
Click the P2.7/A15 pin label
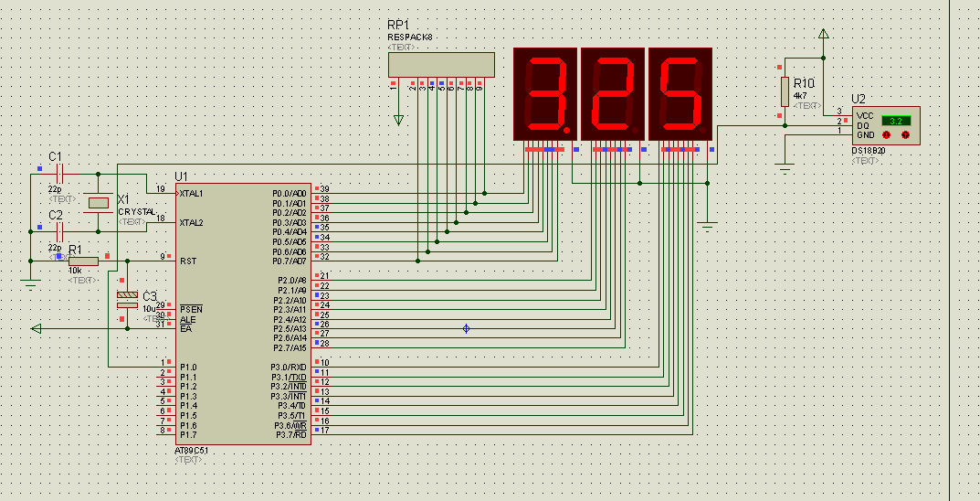coord(290,347)
